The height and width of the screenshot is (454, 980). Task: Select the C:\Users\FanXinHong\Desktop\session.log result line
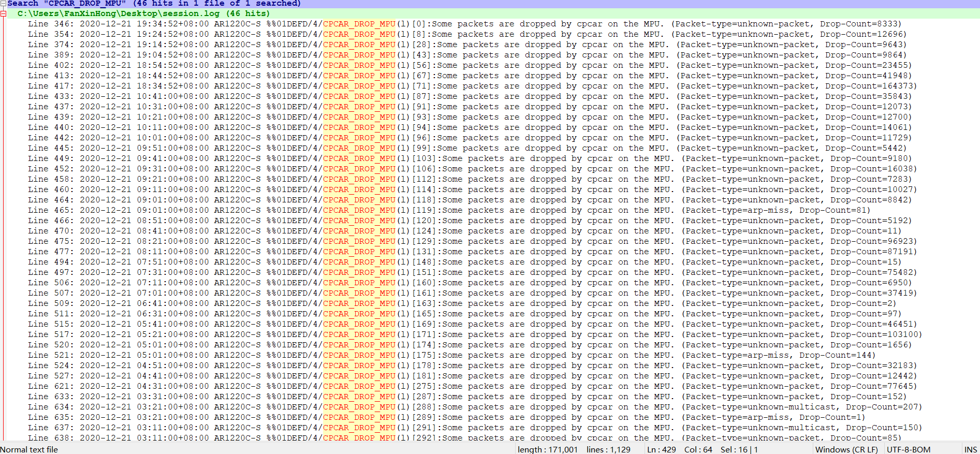(143, 13)
